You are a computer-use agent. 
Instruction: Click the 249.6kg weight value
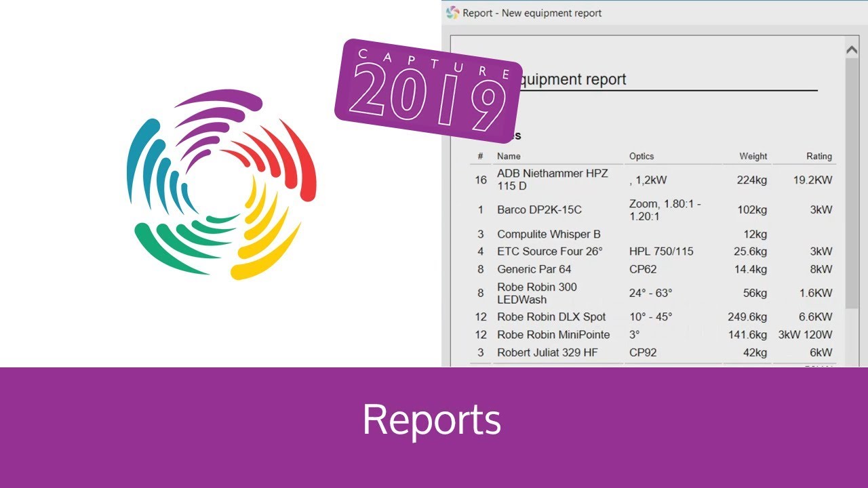(747, 317)
